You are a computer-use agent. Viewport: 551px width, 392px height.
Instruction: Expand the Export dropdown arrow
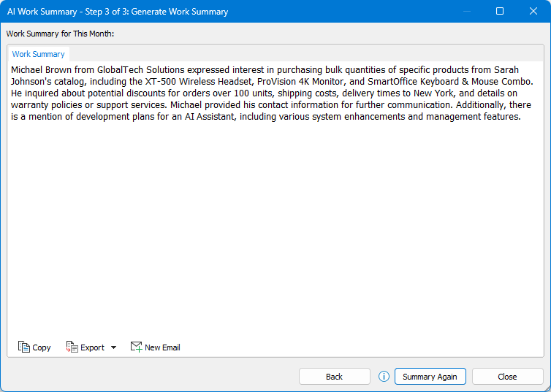pos(113,347)
